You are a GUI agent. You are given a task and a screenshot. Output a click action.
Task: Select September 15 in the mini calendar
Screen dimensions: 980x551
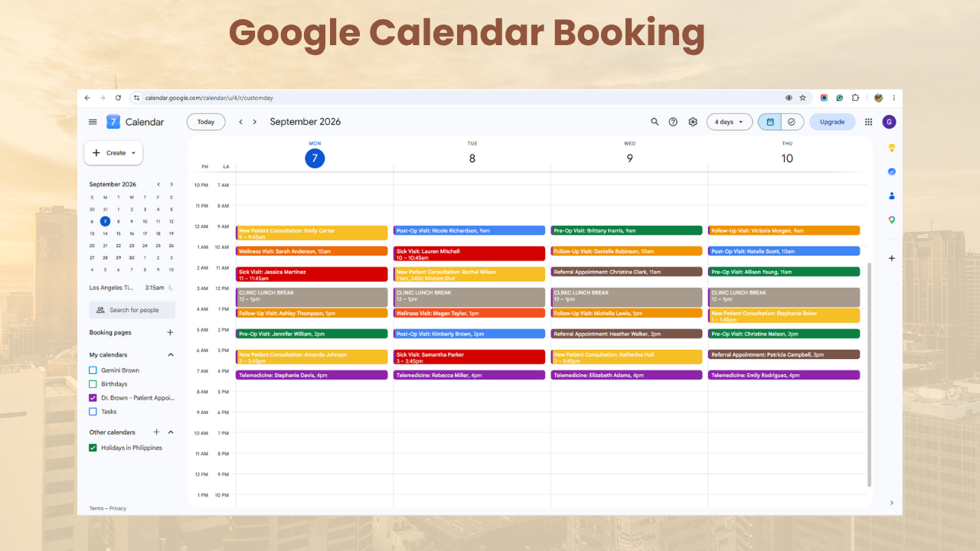(118, 233)
